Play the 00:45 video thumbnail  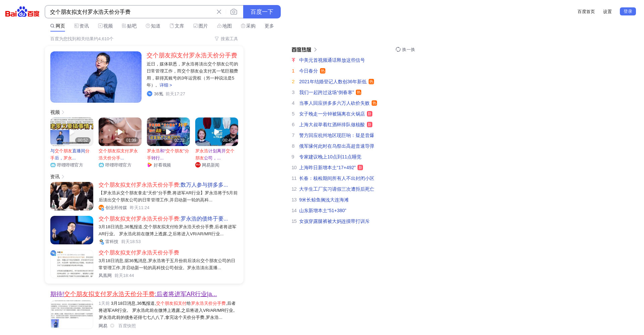217,132
